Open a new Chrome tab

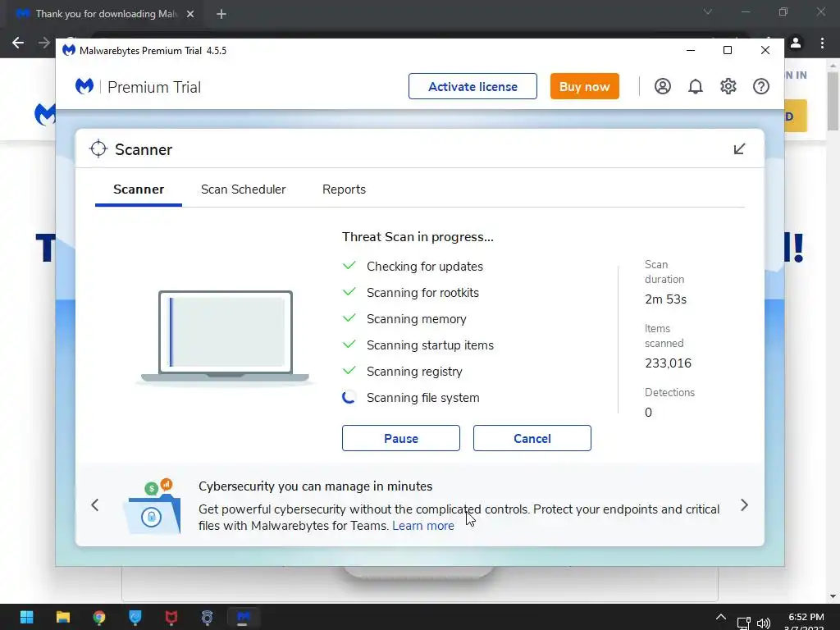[221, 14]
